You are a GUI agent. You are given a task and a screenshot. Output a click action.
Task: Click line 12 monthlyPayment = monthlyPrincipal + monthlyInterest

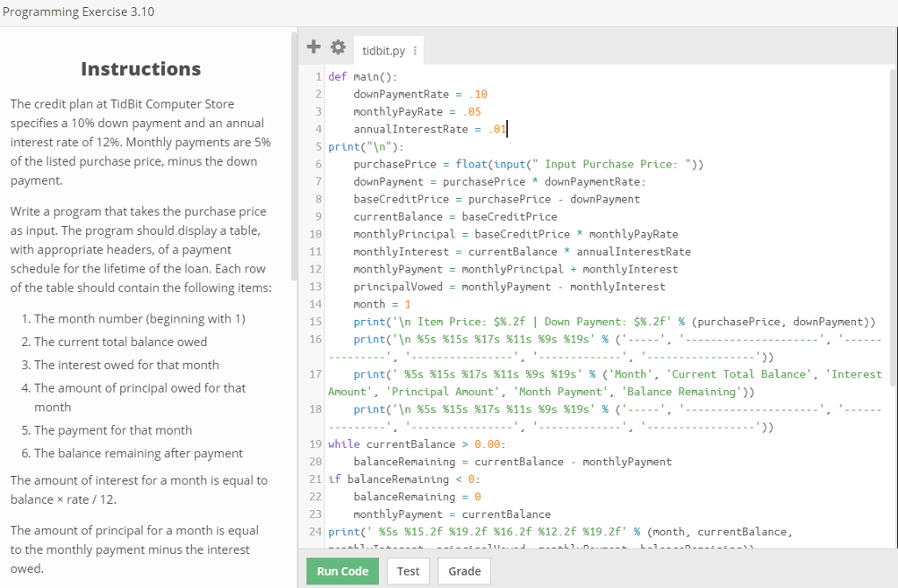pyautogui.click(x=516, y=269)
